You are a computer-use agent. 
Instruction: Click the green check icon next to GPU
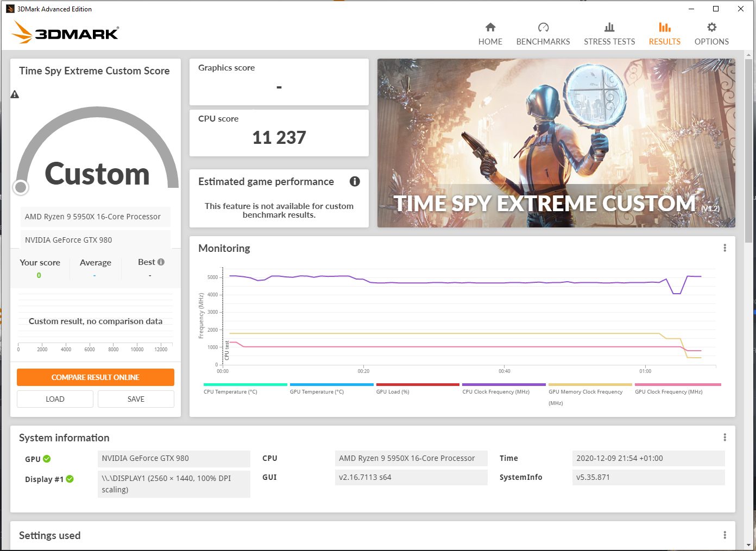pos(47,459)
